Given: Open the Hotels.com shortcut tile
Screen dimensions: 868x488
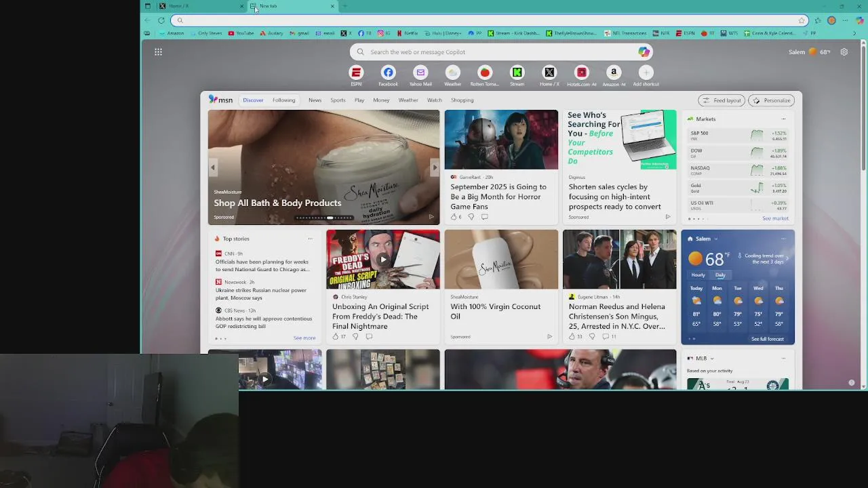Looking at the screenshot, I should tap(581, 73).
